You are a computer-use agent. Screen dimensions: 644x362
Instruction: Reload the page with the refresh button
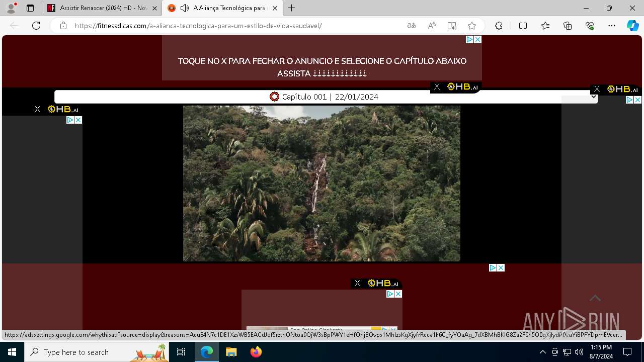click(x=36, y=26)
